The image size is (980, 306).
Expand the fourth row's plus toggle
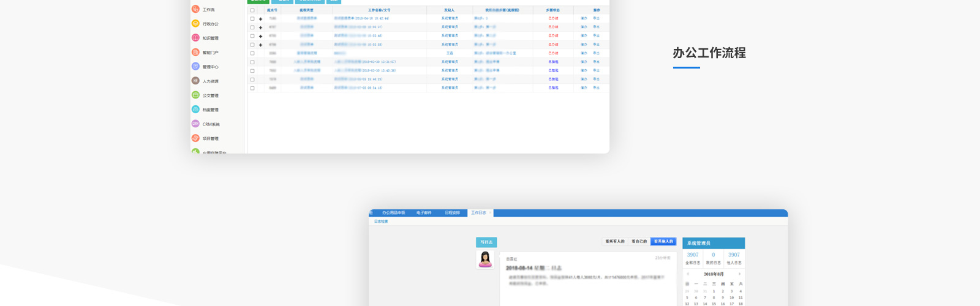(260, 45)
